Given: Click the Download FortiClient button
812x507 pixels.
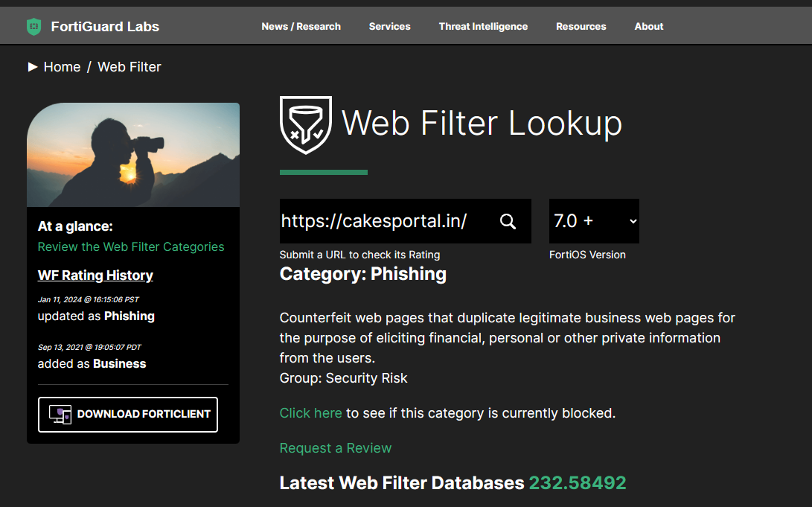Looking at the screenshot, I should pyautogui.click(x=128, y=414).
